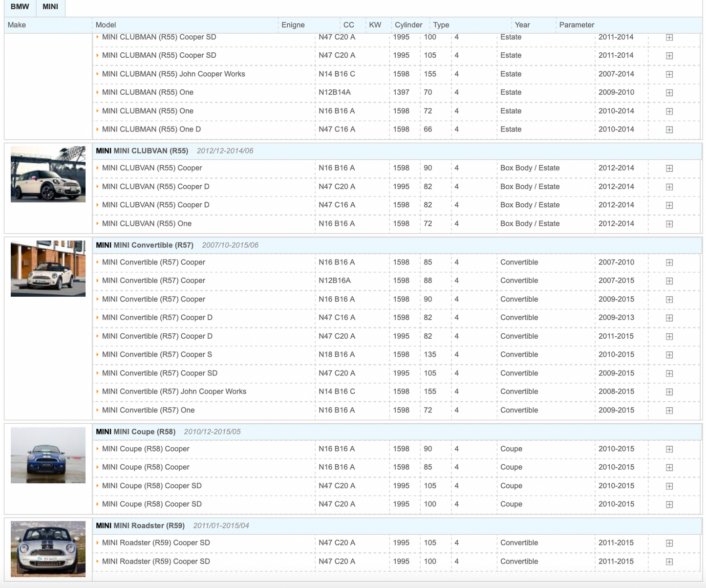Expand parameters for Convertible One row

pyautogui.click(x=669, y=411)
